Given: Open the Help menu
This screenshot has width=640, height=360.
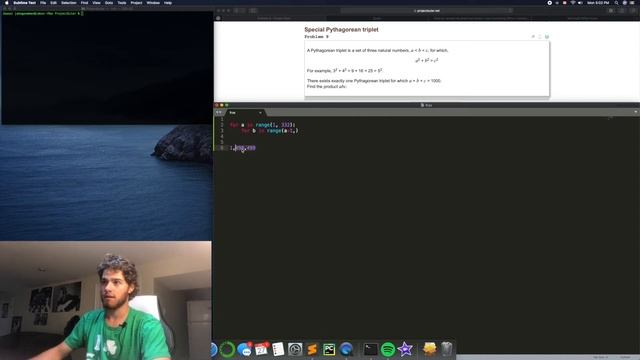Looking at the screenshot, I should click(168, 2).
